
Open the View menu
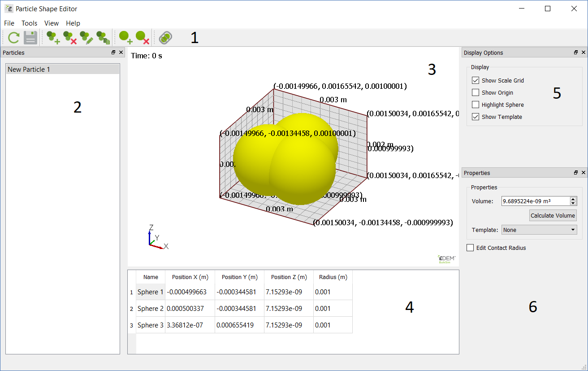tap(51, 23)
